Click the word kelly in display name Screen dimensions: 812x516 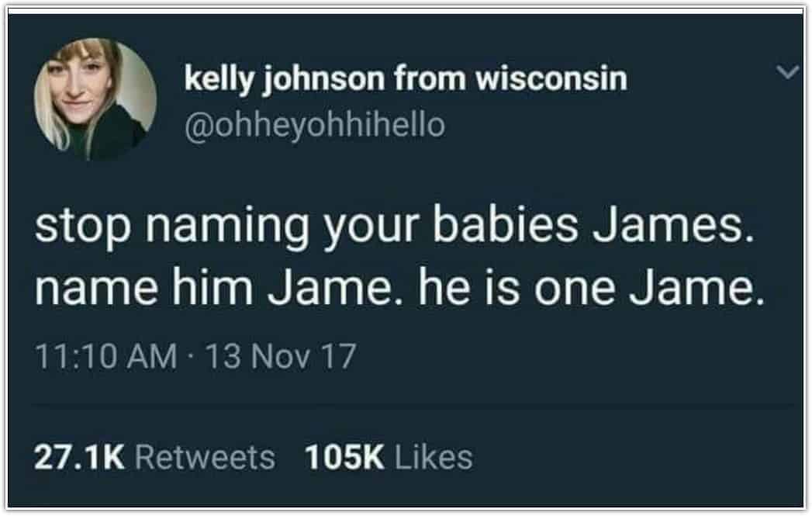219,80
